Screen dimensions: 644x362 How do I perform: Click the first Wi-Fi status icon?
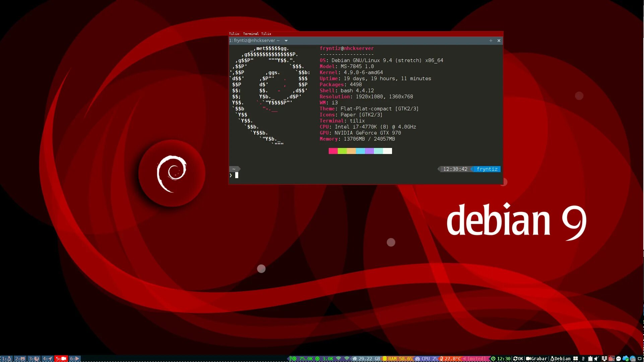[338, 359]
